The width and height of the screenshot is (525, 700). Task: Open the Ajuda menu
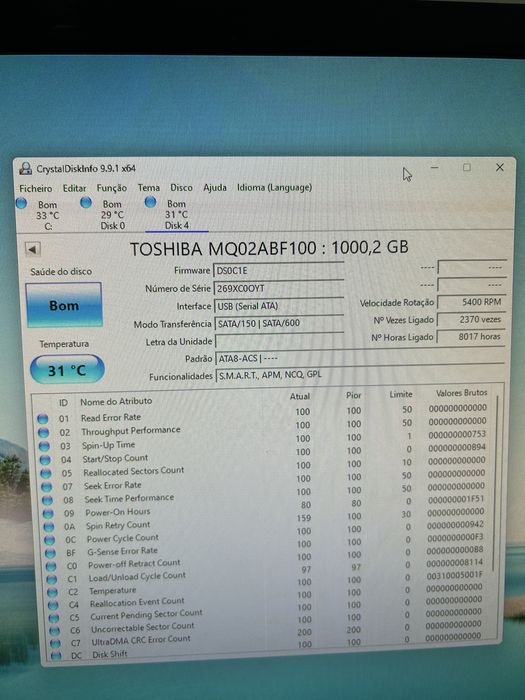(215, 188)
